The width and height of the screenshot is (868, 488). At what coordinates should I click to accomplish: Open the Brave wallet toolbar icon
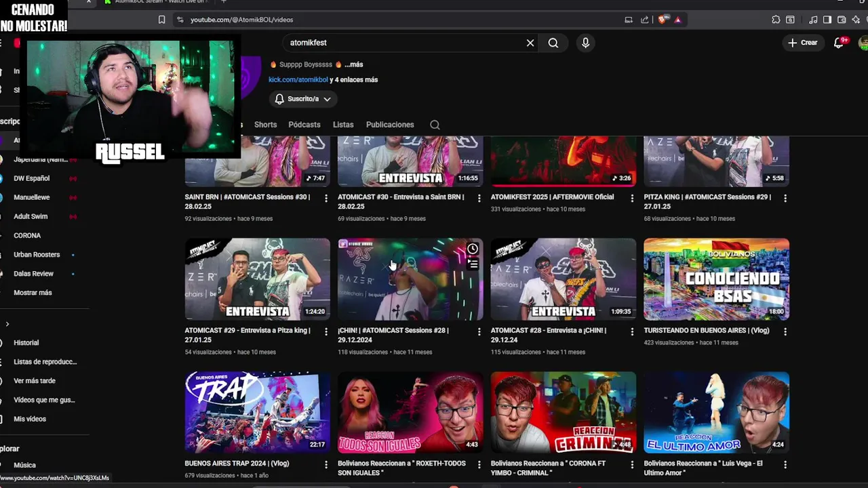click(842, 20)
